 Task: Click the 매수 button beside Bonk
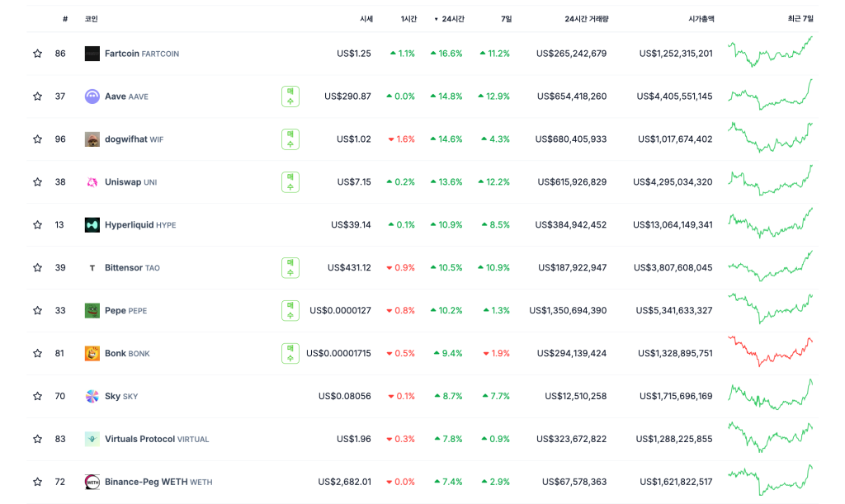(290, 353)
